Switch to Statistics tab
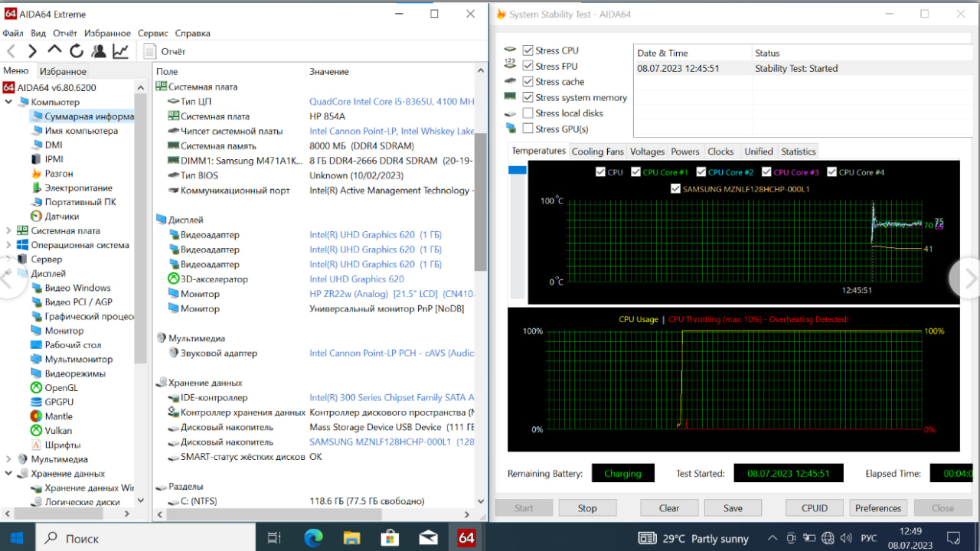This screenshot has height=551, width=980. pyautogui.click(x=799, y=152)
